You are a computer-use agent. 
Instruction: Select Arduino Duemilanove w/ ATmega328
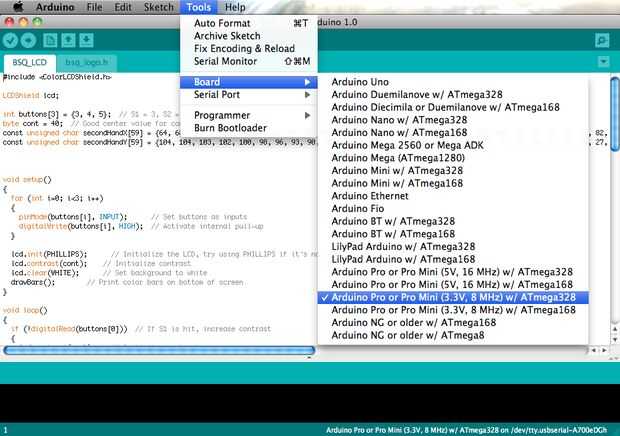click(x=453, y=94)
